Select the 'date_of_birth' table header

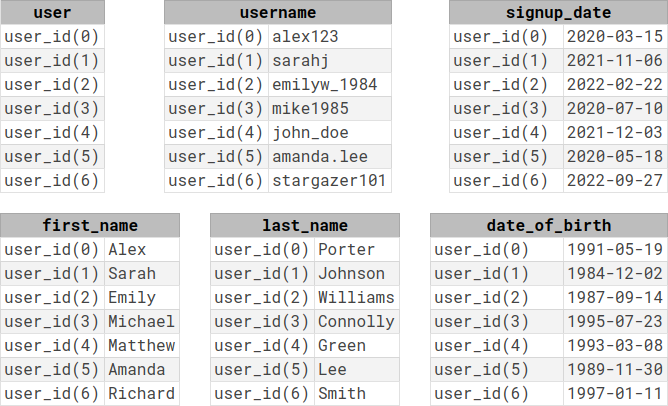point(549,225)
